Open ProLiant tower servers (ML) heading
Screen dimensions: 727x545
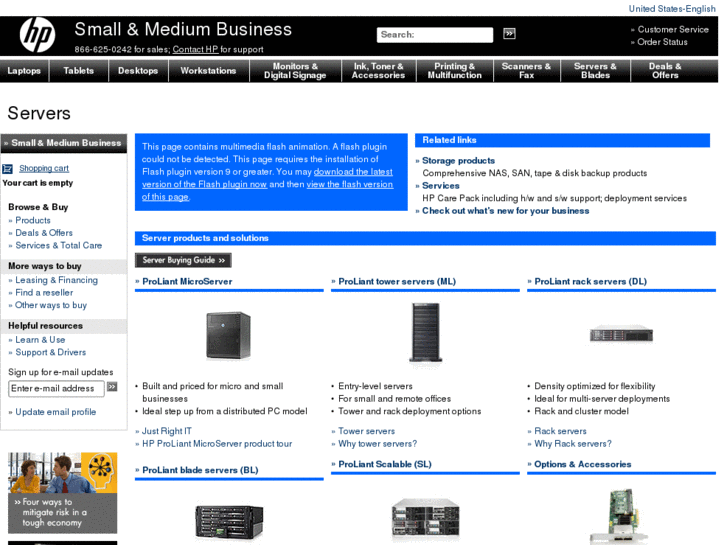pyautogui.click(x=397, y=282)
